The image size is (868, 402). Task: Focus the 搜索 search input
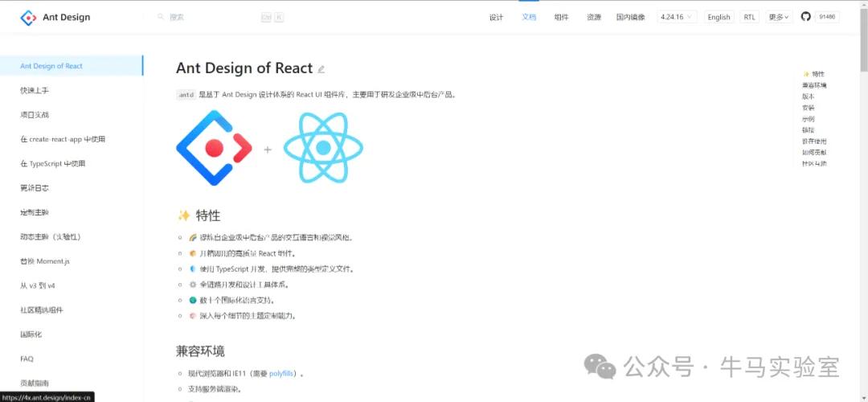pyautogui.click(x=213, y=17)
